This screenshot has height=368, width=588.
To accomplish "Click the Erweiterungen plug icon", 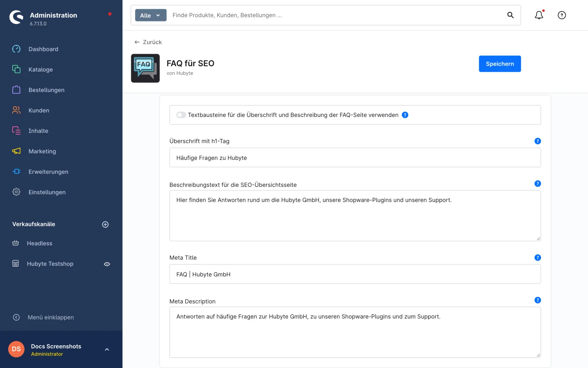I will 16,171.
